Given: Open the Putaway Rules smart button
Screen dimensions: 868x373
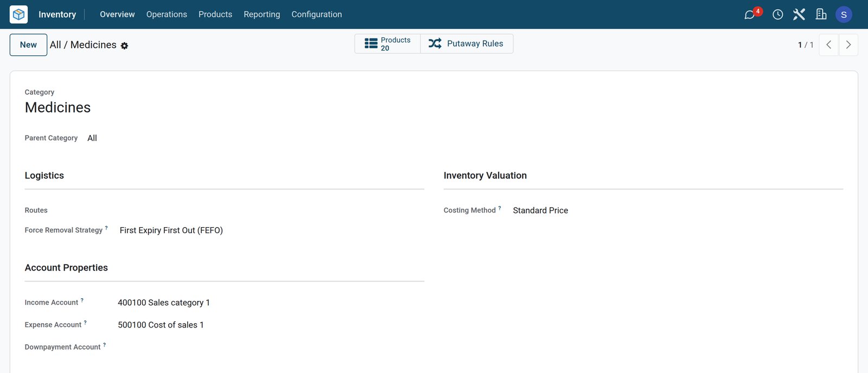Looking at the screenshot, I should tap(467, 44).
